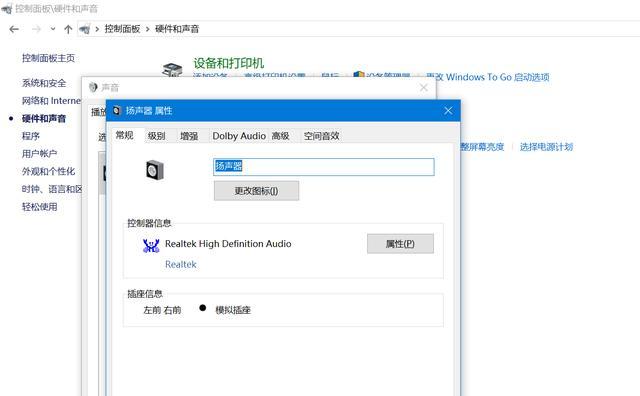
Task: Click the devices and printers icon
Action: point(172,69)
